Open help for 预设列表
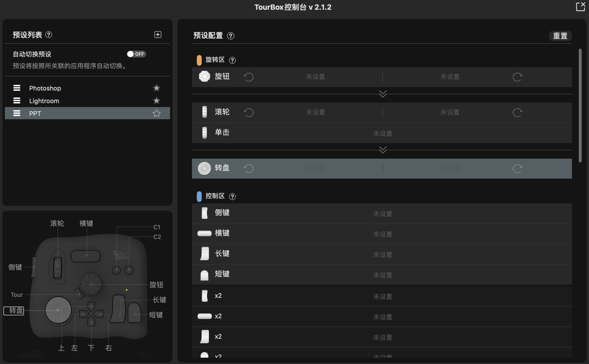 pyautogui.click(x=49, y=35)
